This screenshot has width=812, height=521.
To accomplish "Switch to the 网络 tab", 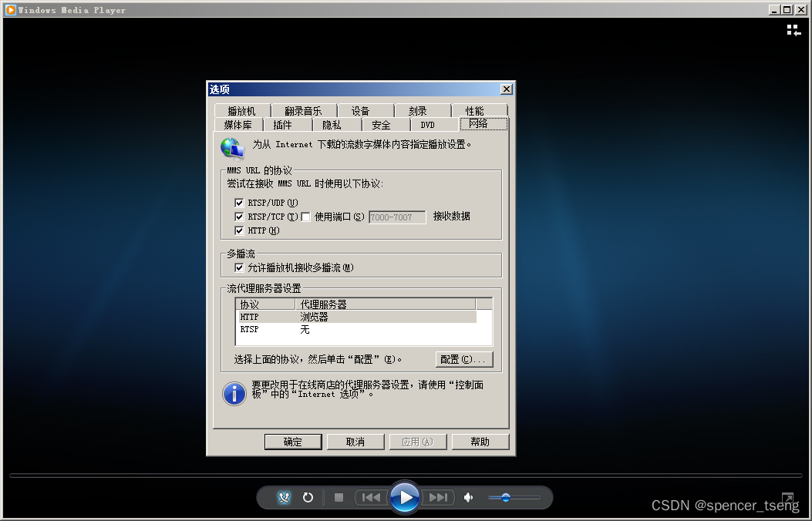I will pyautogui.click(x=483, y=123).
